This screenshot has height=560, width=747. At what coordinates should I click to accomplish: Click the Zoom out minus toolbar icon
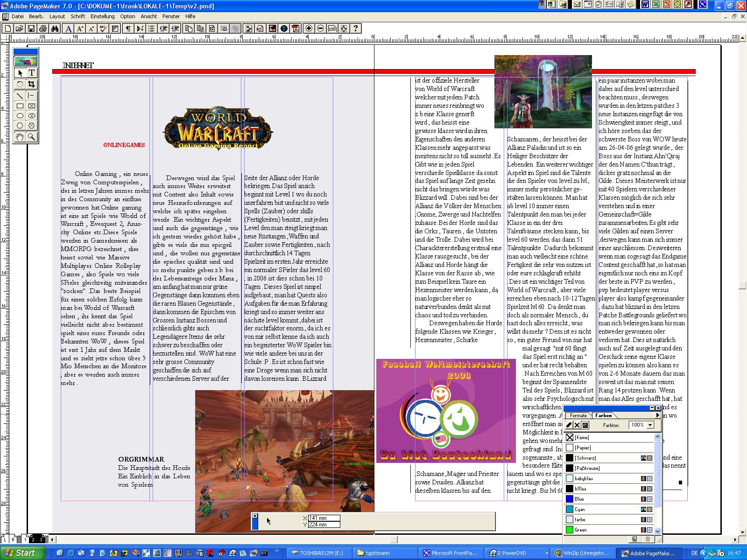320,28
